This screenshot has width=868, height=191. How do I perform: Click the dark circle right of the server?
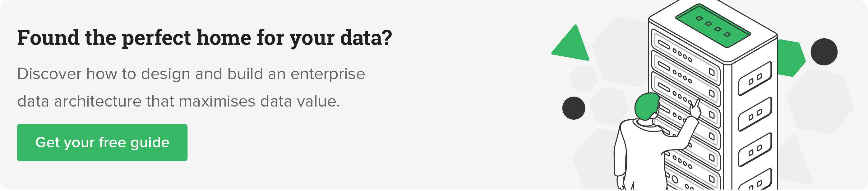(x=824, y=52)
